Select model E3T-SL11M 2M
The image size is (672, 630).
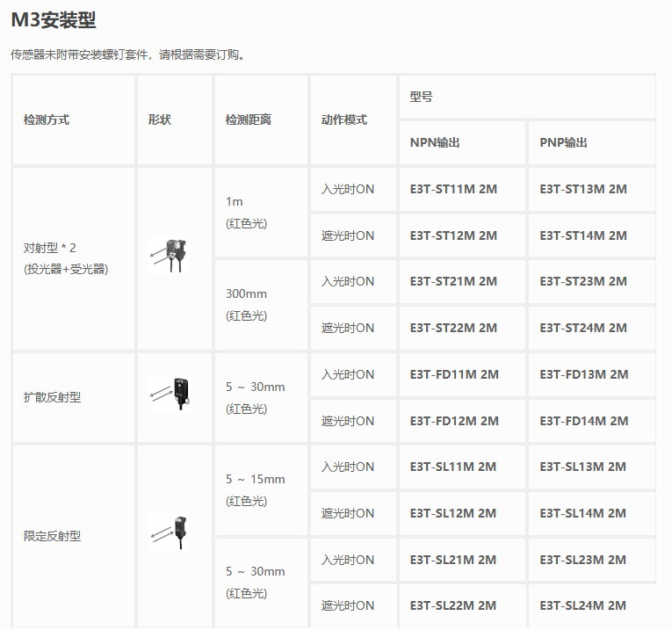(x=453, y=467)
